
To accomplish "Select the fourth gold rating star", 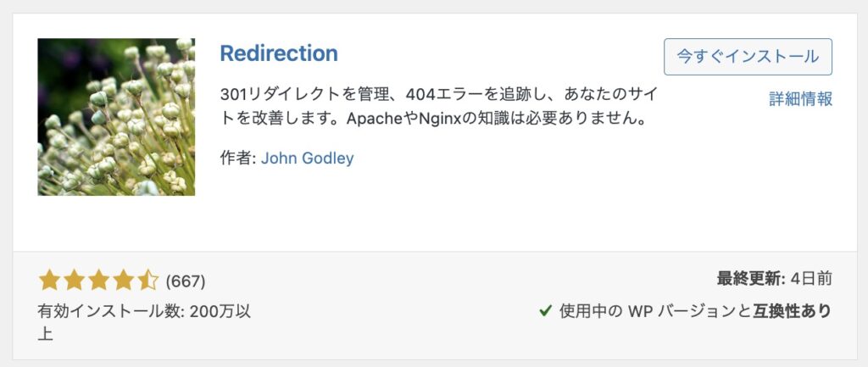I will pos(124,281).
